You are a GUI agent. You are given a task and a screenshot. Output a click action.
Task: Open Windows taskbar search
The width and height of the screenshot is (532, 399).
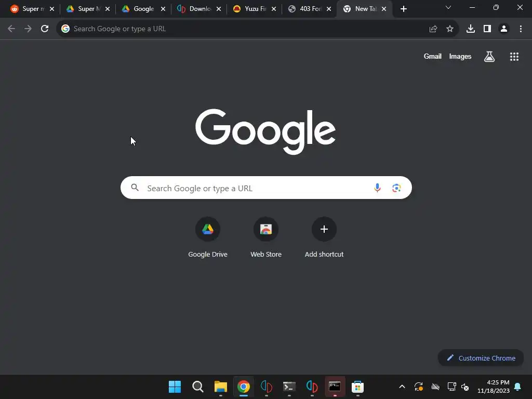click(x=198, y=387)
